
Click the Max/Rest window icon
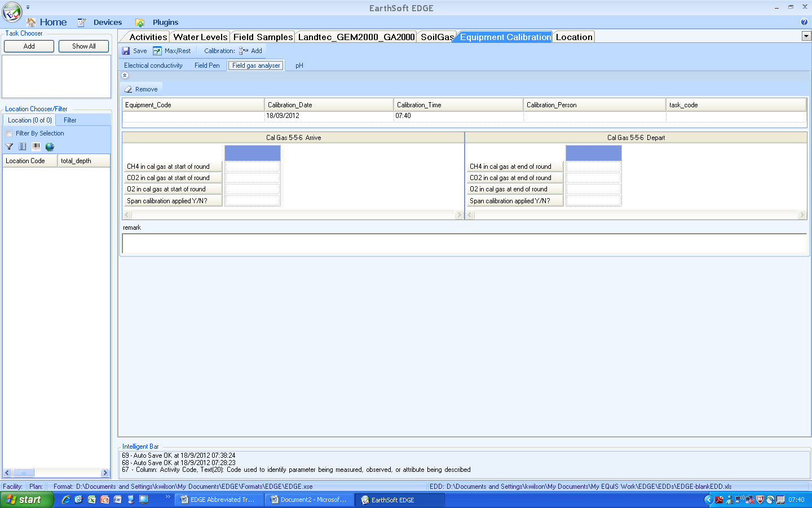click(157, 51)
